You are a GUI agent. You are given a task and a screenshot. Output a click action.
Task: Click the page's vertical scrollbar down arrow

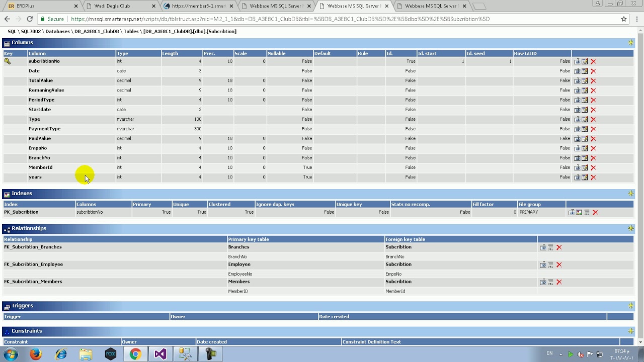click(640, 342)
